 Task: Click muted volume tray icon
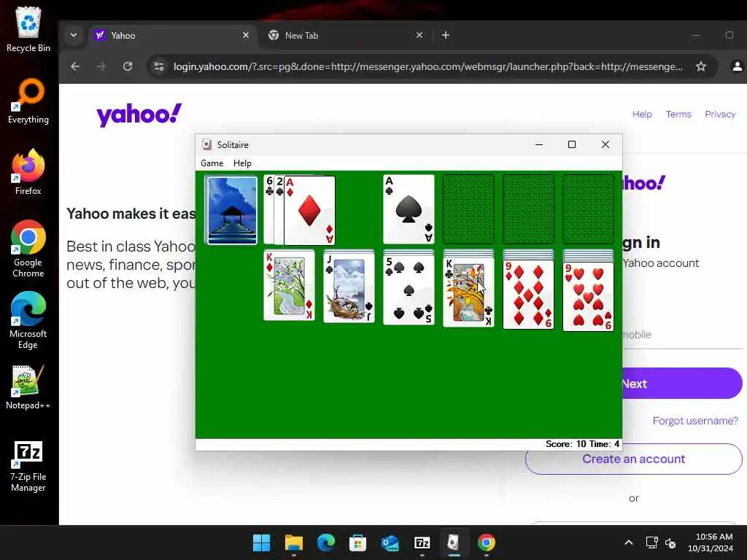coord(670,542)
